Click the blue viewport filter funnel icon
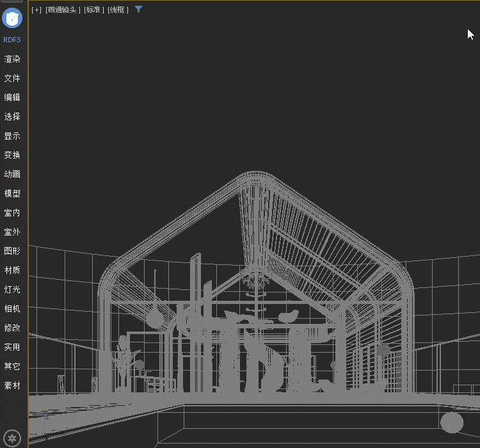Viewport: 480px width, 448px height. (x=139, y=10)
